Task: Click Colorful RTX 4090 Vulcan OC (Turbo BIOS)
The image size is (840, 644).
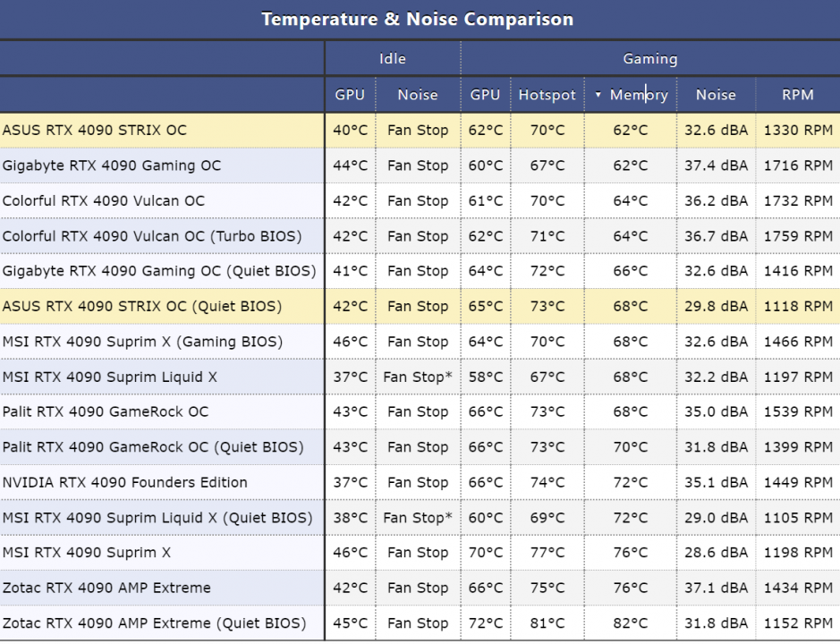Action: click(x=152, y=236)
